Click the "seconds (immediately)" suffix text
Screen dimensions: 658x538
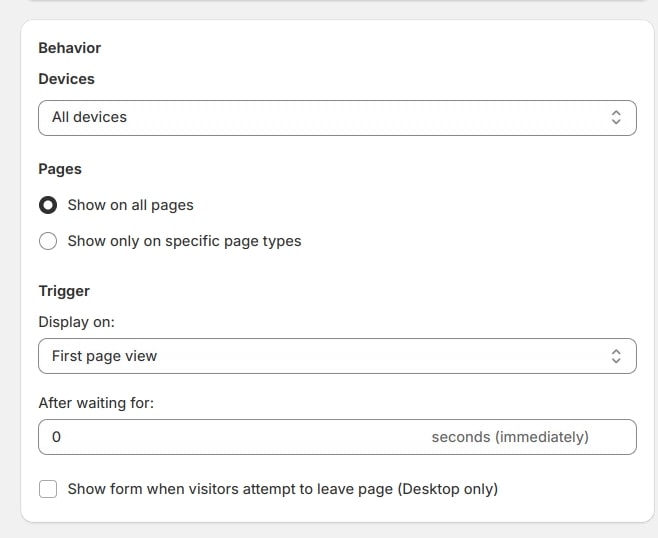point(510,437)
